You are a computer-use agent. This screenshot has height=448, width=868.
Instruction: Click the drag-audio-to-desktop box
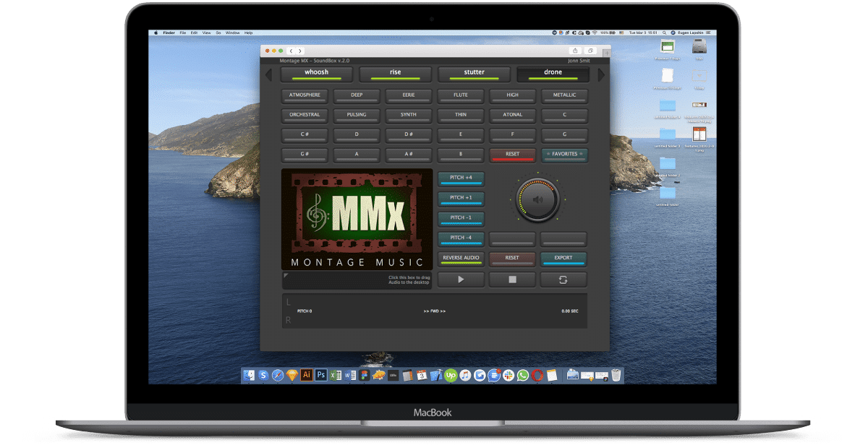[357, 280]
